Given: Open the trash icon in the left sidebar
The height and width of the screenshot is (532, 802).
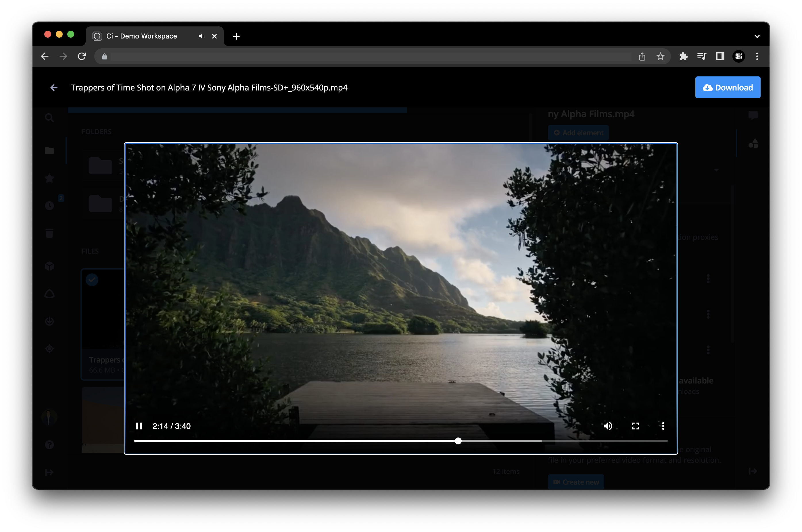Looking at the screenshot, I should (49, 233).
